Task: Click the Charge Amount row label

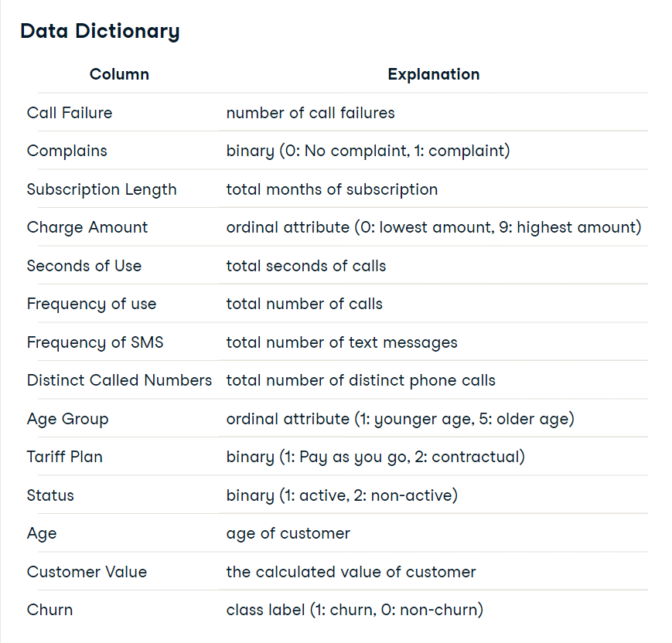Action: (x=87, y=227)
